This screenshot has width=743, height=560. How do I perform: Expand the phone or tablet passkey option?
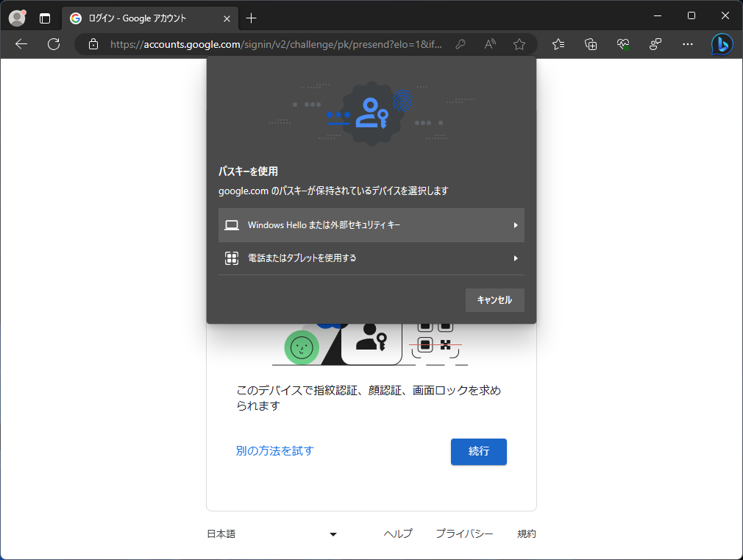point(371,258)
